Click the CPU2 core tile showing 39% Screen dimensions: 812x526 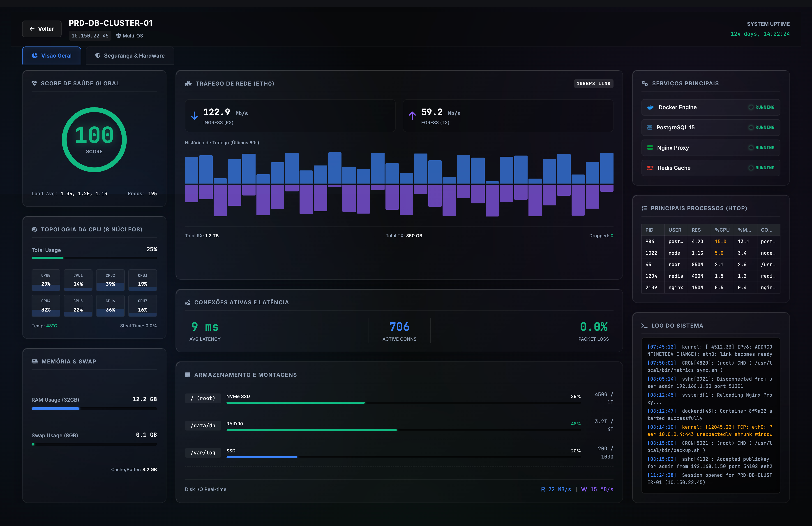point(110,280)
